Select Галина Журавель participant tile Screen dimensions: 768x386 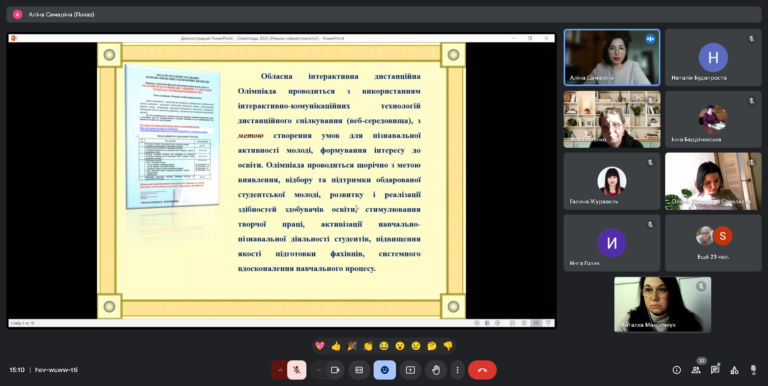tap(612, 181)
